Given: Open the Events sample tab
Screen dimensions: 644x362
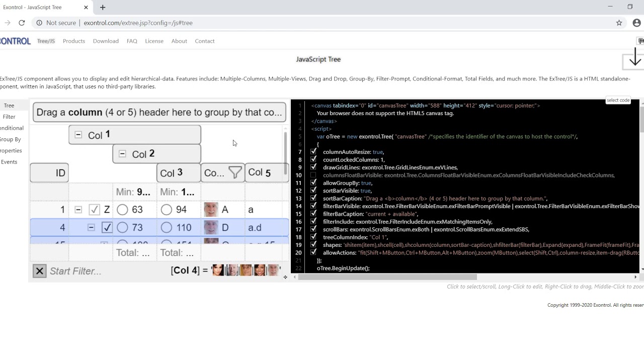Looking at the screenshot, I should (9, 162).
